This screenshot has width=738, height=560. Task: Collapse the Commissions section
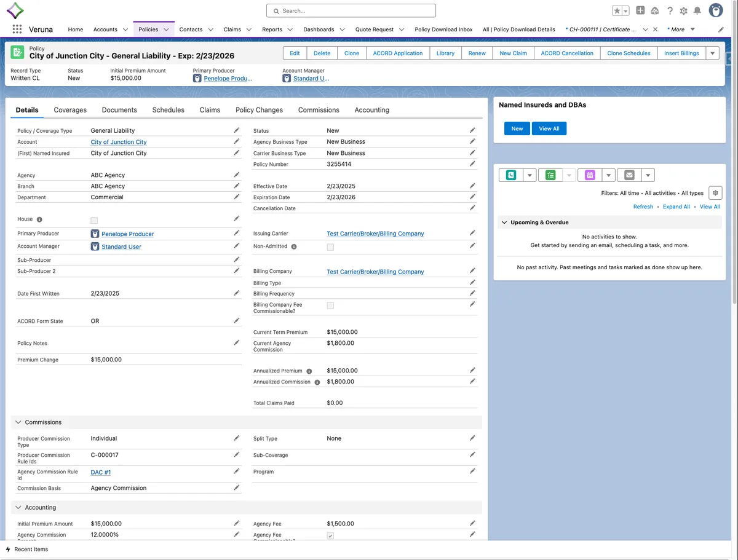(18, 422)
